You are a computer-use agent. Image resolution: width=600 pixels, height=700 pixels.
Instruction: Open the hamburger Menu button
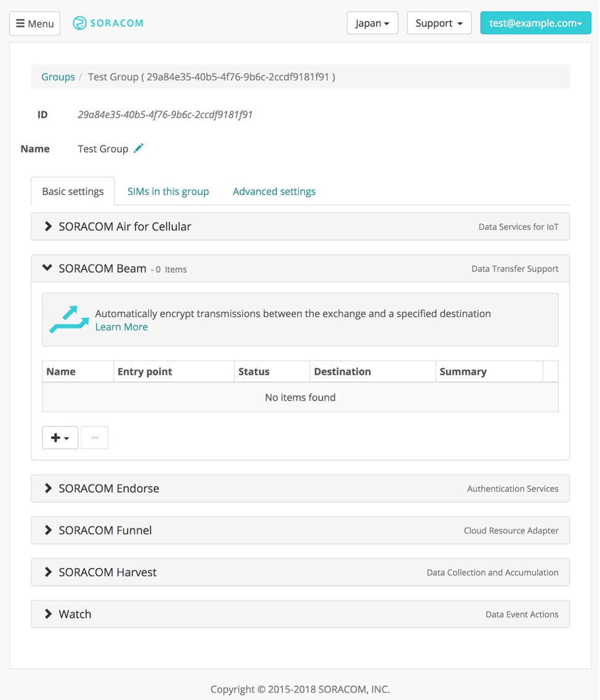pos(35,23)
